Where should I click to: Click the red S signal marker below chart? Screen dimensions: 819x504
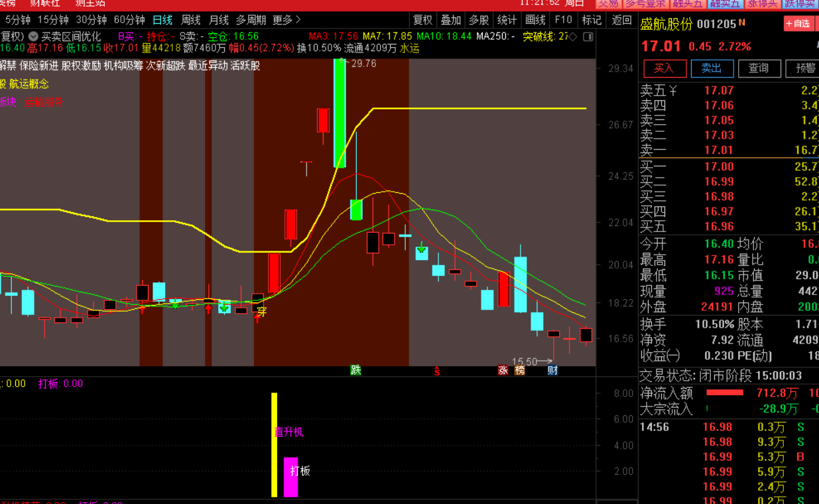pyautogui.click(x=437, y=370)
